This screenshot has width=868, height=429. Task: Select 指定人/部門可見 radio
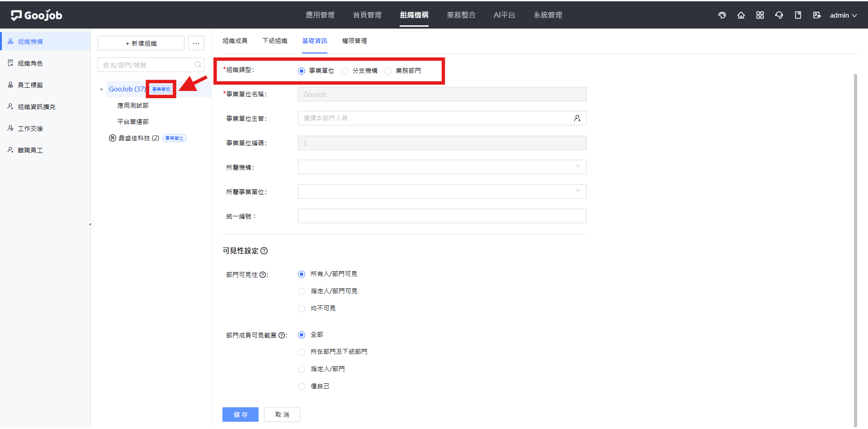click(x=302, y=291)
